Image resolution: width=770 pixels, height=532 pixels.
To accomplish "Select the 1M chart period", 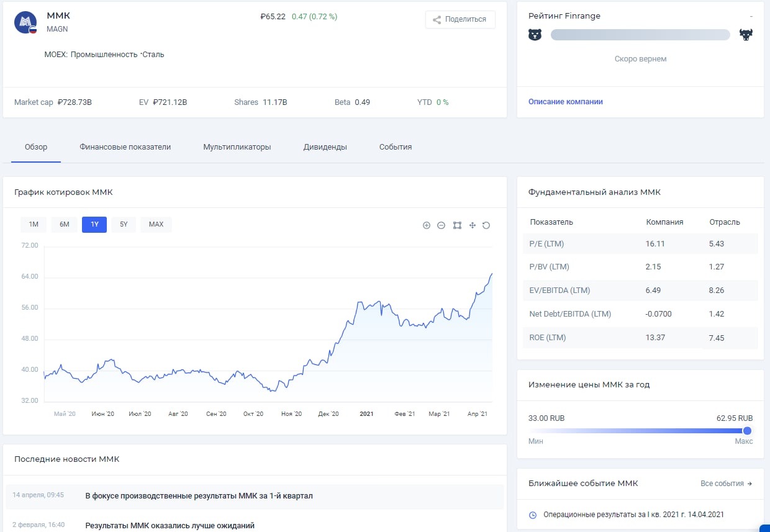I will click(34, 224).
